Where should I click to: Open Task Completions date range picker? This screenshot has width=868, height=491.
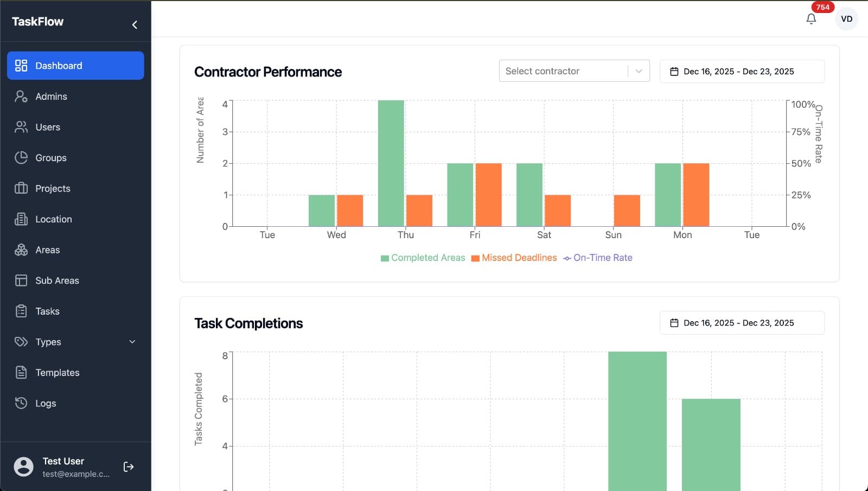(742, 323)
